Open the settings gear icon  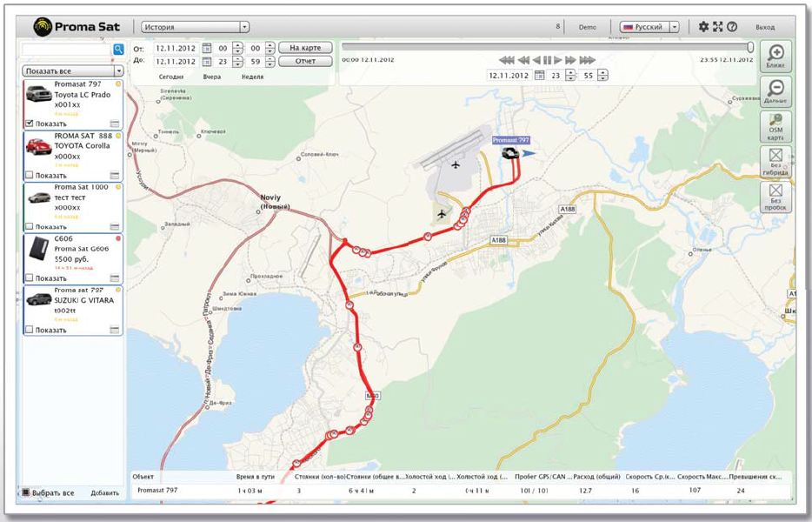click(x=703, y=26)
